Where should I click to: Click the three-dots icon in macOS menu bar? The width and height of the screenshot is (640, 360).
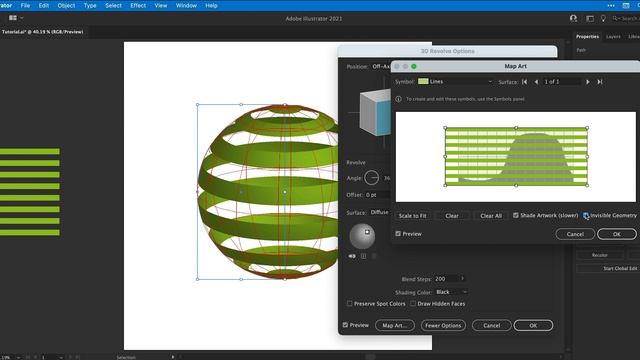tap(611, 6)
